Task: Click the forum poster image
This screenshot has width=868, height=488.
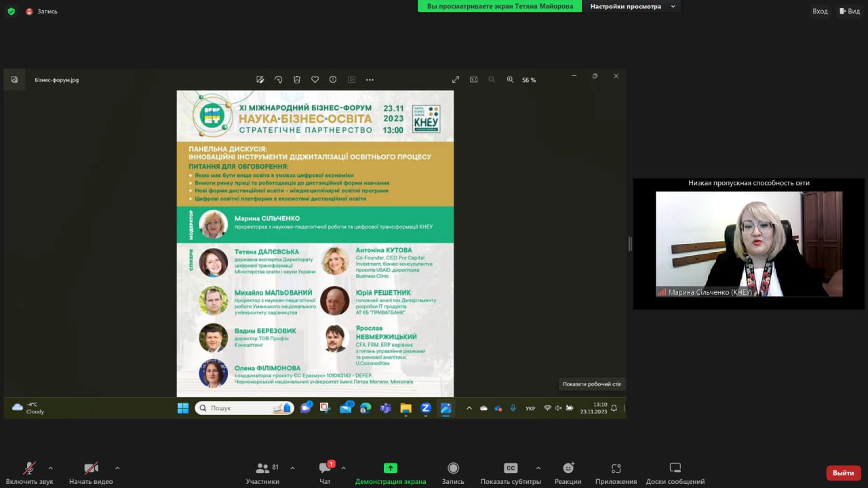Action: point(315,243)
